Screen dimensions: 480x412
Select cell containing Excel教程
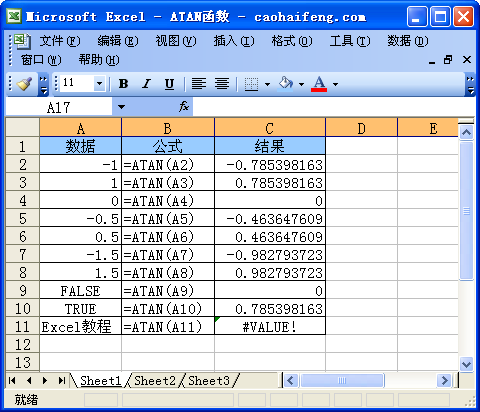coord(80,326)
